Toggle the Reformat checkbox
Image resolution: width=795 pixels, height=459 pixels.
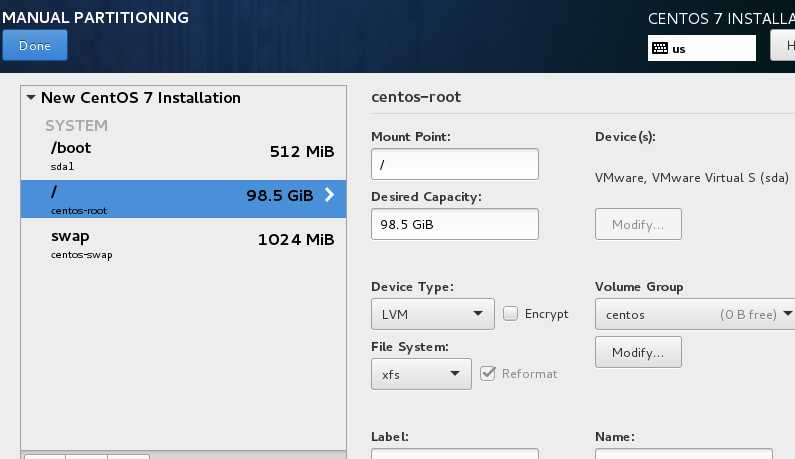[x=488, y=373]
